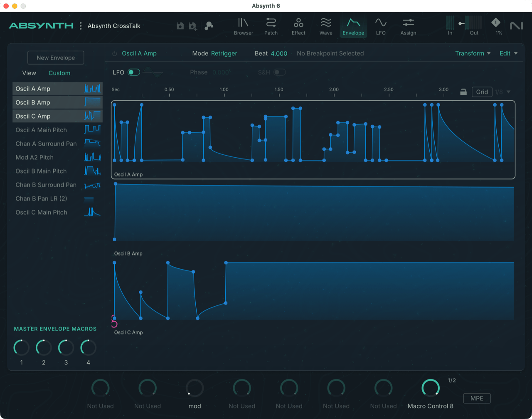Viewport: 532px width, 419px height.
Task: Click the Save patch icon
Action: [x=180, y=25]
